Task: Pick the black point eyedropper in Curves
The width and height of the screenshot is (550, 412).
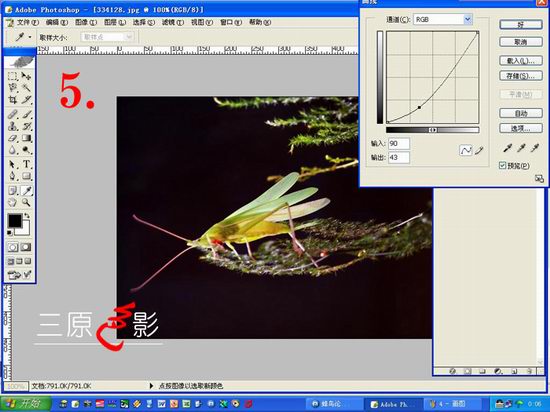Action: 507,148
